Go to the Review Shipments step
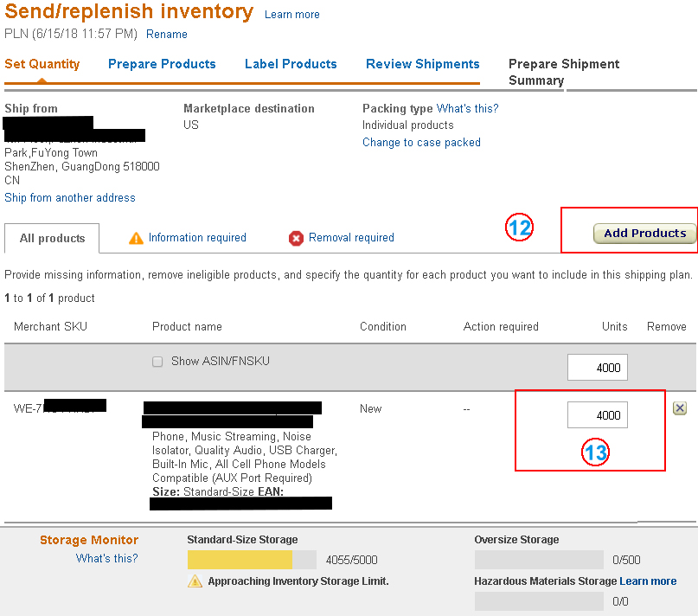The width and height of the screenshot is (698, 616). 422,64
